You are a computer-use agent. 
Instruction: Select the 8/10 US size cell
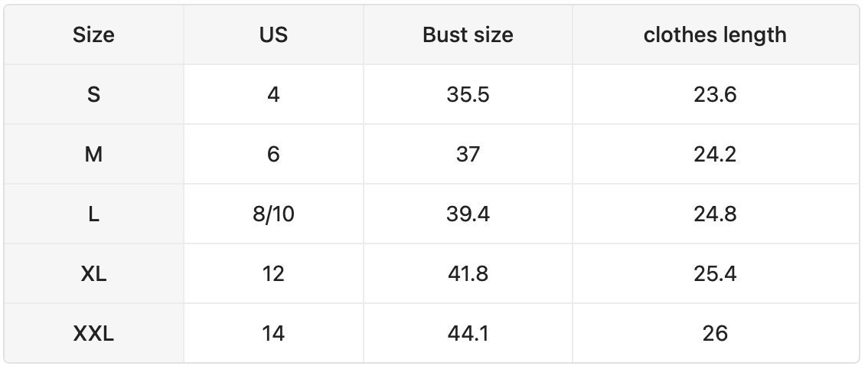273,214
